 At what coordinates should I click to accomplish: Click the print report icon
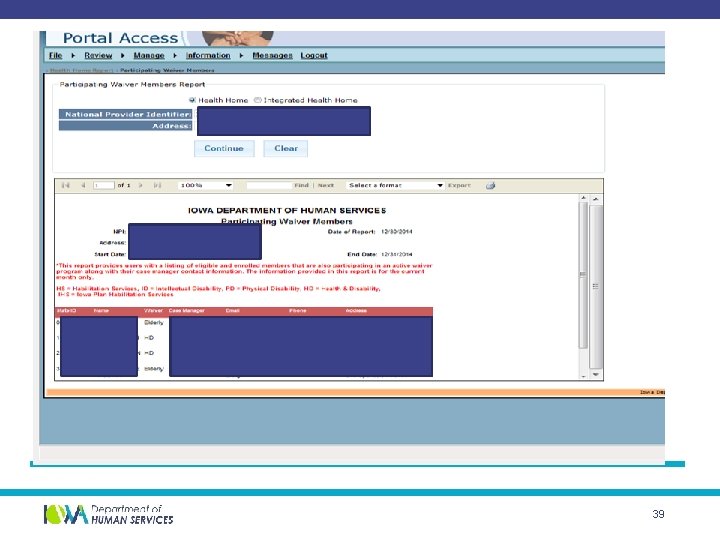pyautogui.click(x=490, y=186)
